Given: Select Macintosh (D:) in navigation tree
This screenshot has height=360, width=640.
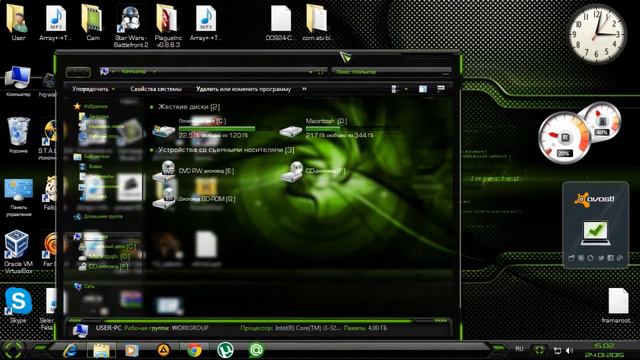Looking at the screenshot, I should click(x=105, y=257).
